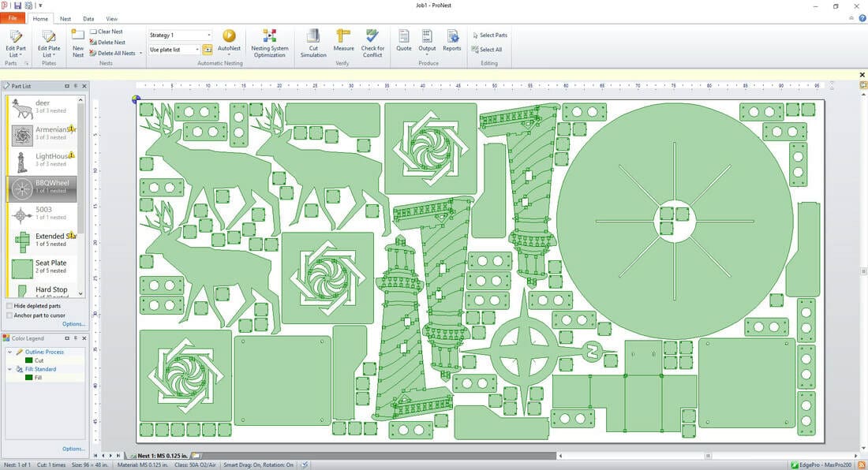Open the File menu
Screen dimensions: 868x470
tap(13, 18)
